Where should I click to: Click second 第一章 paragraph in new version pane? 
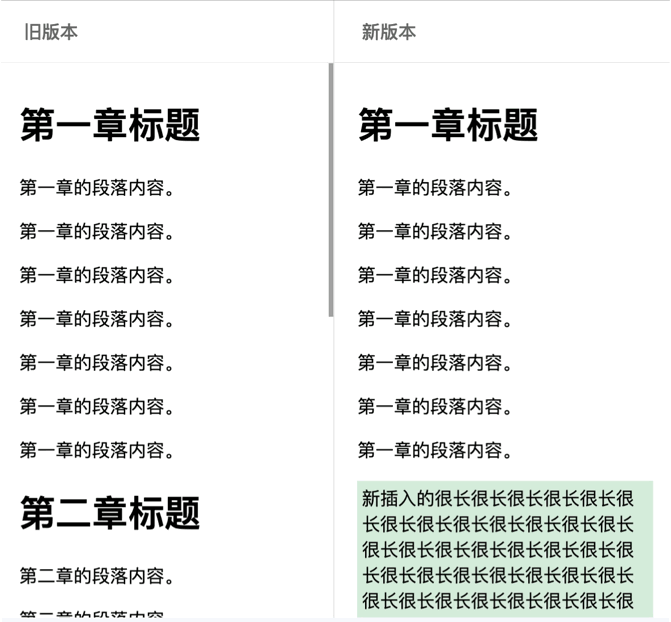pyautogui.click(x=435, y=232)
